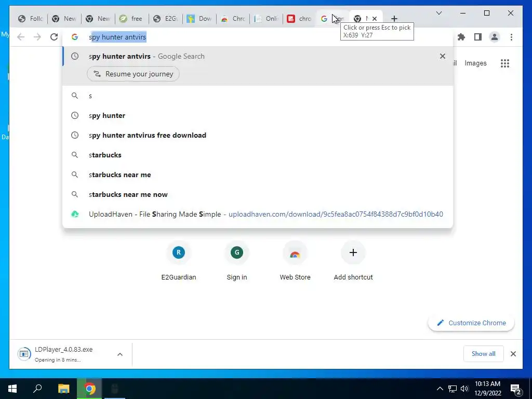Open File Explorer from taskbar
This screenshot has height=399, width=532.
(x=63, y=389)
